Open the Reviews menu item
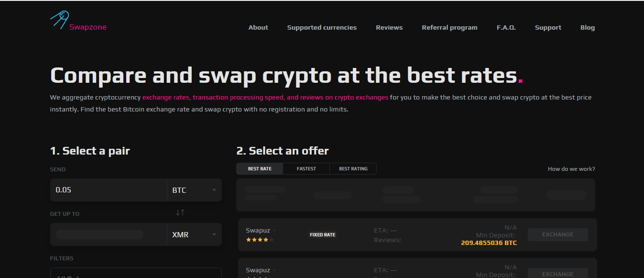 click(x=389, y=28)
